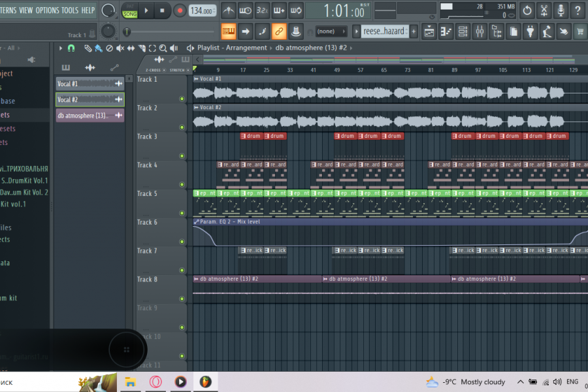Image resolution: width=588 pixels, height=392 pixels.
Task: Toggle the recording countdown icon
Action: [262, 10]
